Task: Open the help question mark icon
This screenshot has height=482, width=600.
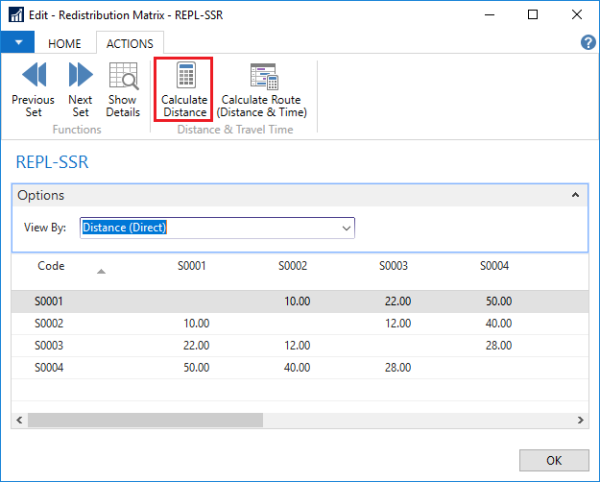Action: click(x=588, y=43)
